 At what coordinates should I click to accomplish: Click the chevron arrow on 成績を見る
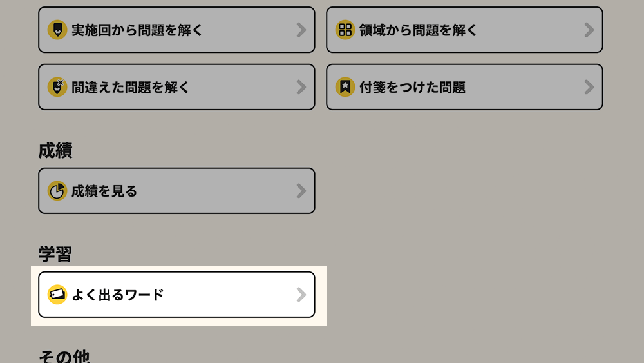tap(301, 191)
